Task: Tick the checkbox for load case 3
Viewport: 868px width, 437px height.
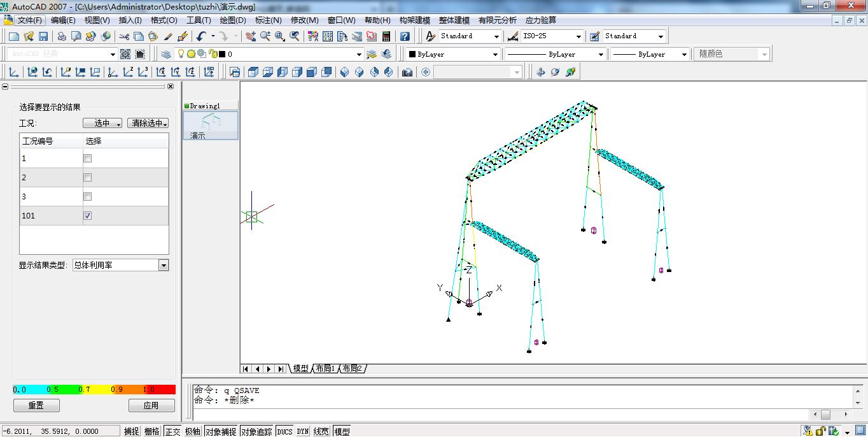Action: pyautogui.click(x=88, y=197)
